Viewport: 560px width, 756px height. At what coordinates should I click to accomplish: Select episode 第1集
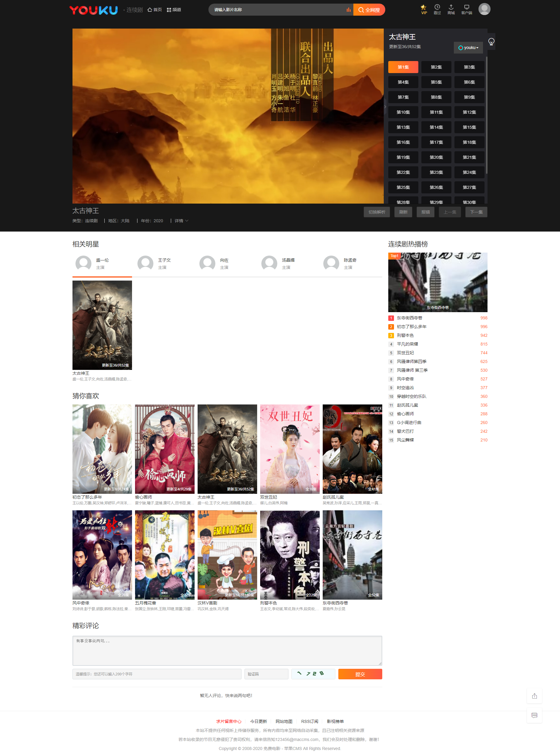[403, 67]
